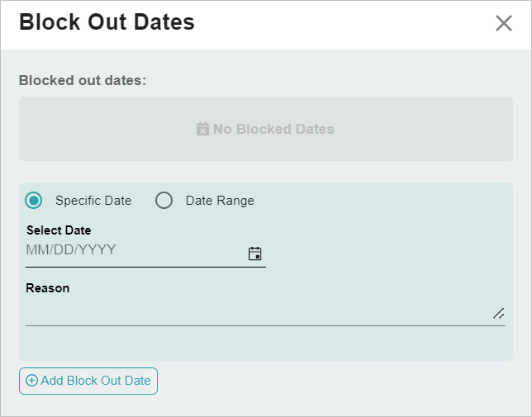Viewport: 532px width, 417px height.
Task: Click the resize grip of the Reason box
Action: click(499, 313)
